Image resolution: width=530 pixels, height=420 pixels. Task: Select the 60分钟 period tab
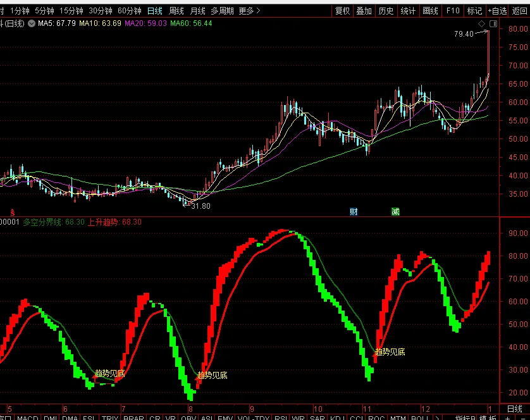pyautogui.click(x=130, y=11)
